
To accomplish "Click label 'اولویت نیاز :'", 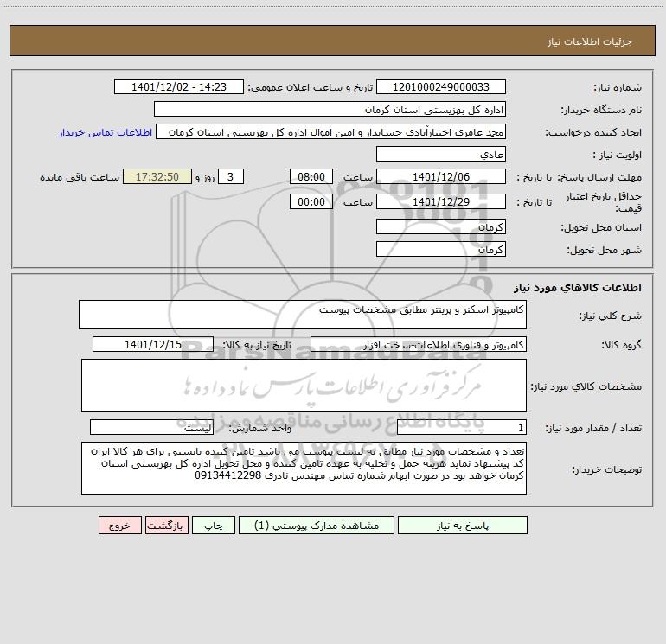I will 618,155.
